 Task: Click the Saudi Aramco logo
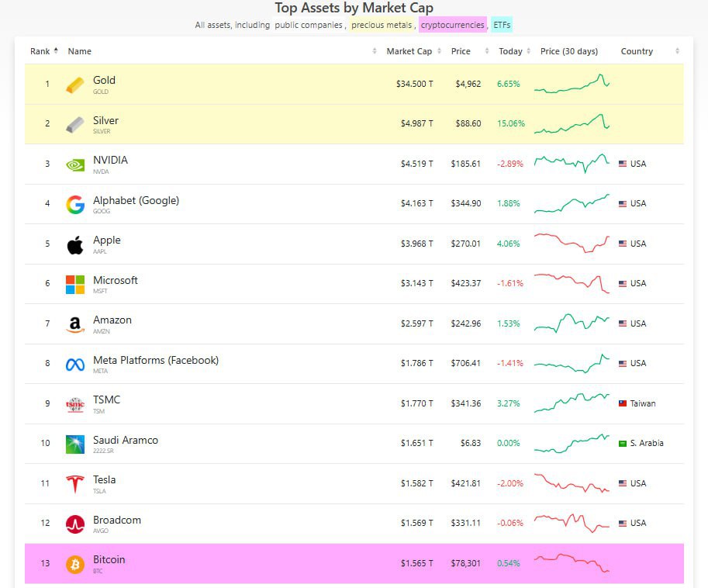pos(75,444)
